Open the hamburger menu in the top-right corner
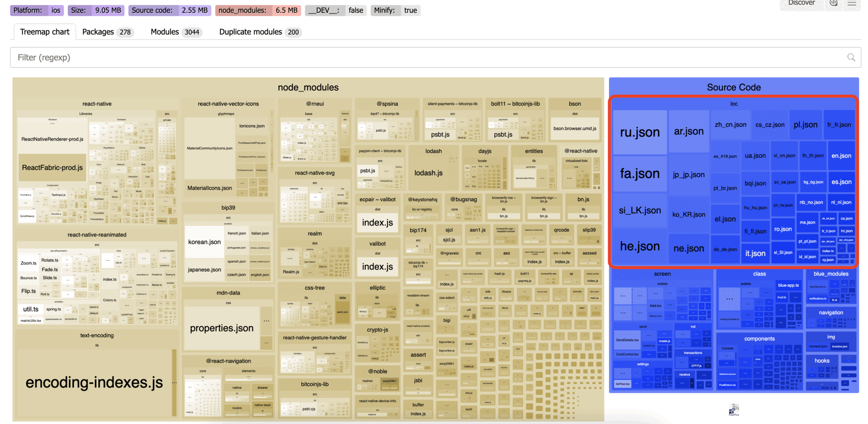 853,3
